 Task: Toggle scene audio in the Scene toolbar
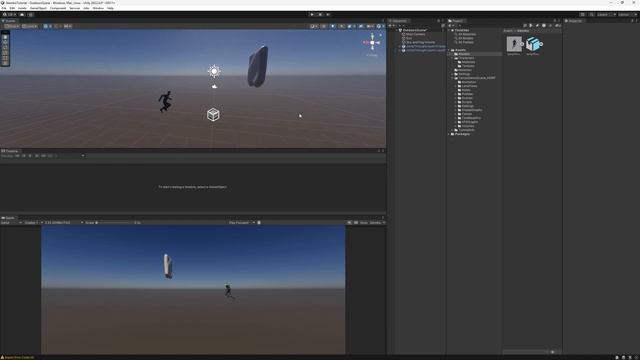tap(342, 26)
